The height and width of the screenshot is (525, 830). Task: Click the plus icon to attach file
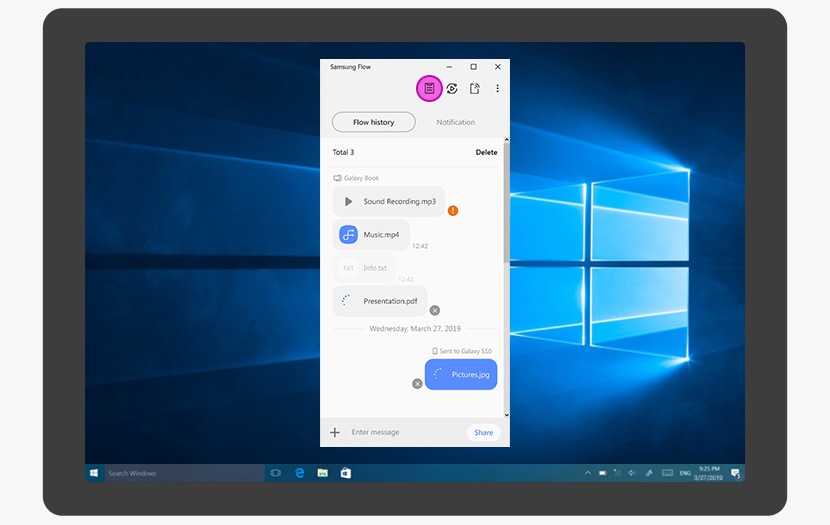pyautogui.click(x=335, y=433)
